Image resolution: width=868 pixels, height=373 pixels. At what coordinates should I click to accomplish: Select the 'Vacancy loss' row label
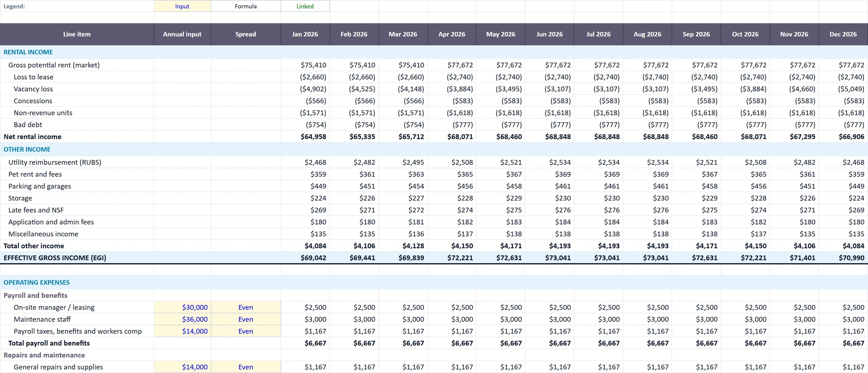[x=33, y=89]
